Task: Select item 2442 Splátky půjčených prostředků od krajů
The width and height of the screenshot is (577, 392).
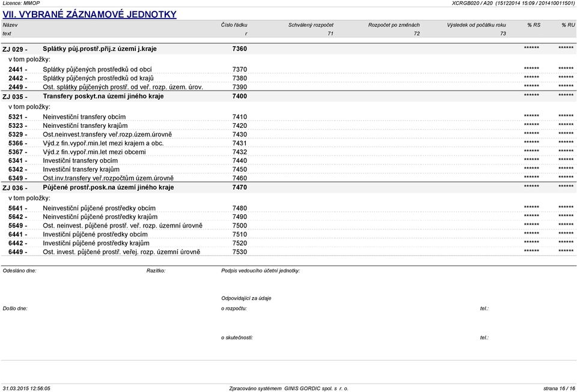Action: tap(288, 78)
